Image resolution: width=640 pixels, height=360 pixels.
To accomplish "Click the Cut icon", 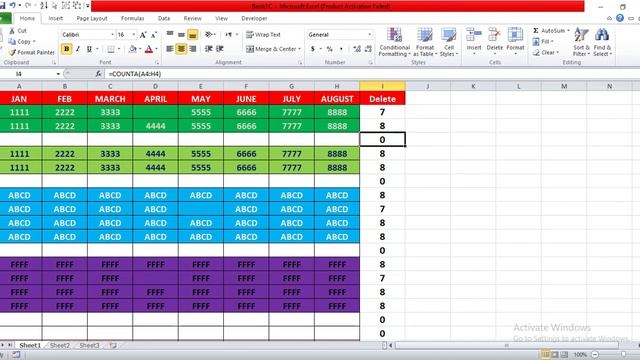I will [12, 31].
